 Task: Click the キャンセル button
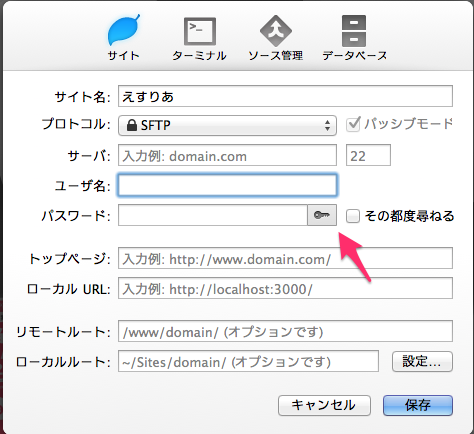coord(324,405)
